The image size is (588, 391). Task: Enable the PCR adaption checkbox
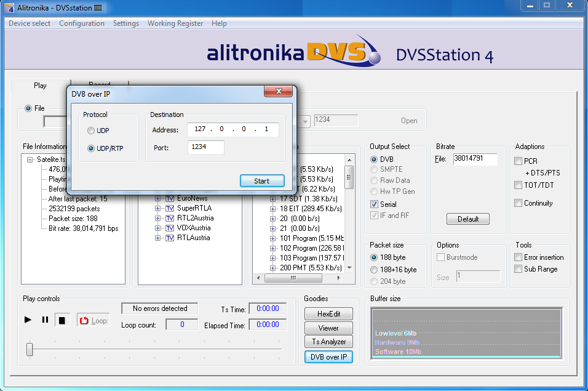pos(518,161)
